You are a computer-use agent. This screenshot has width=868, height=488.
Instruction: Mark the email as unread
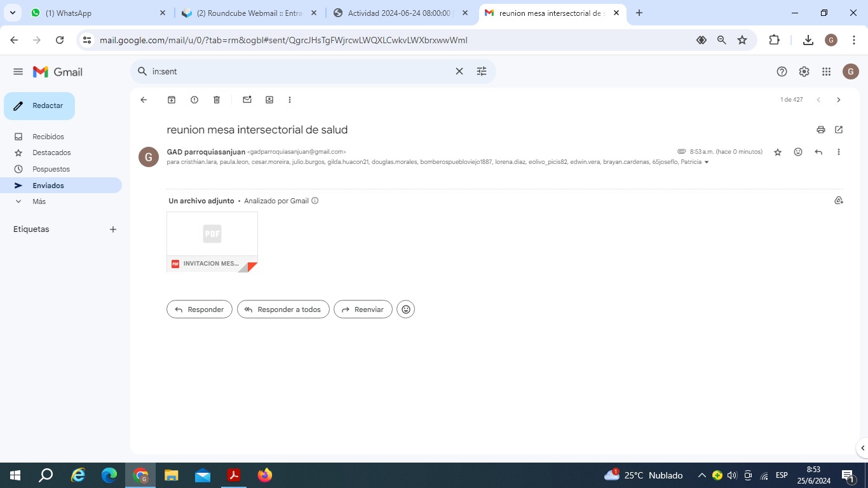(247, 100)
